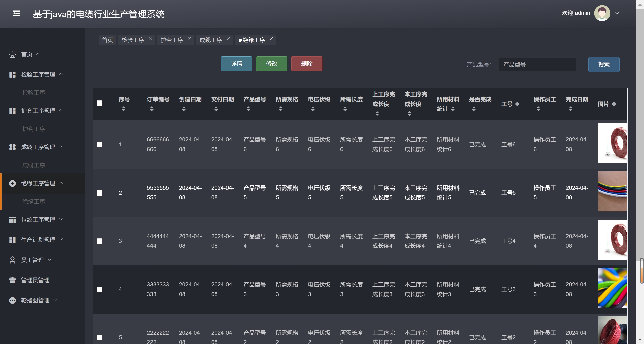Expand the 轮播图管理 menu group
The width and height of the screenshot is (644, 344).
click(x=55, y=300)
